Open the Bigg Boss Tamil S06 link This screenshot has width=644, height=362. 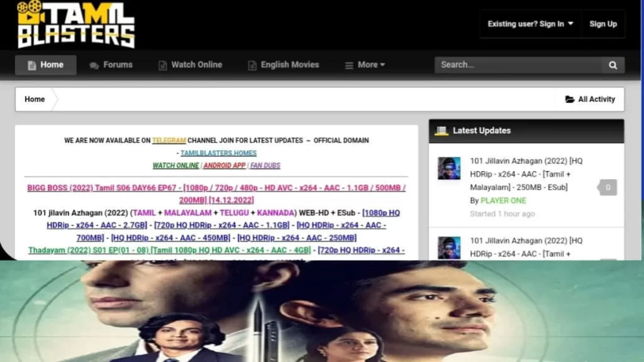pyautogui.click(x=216, y=194)
